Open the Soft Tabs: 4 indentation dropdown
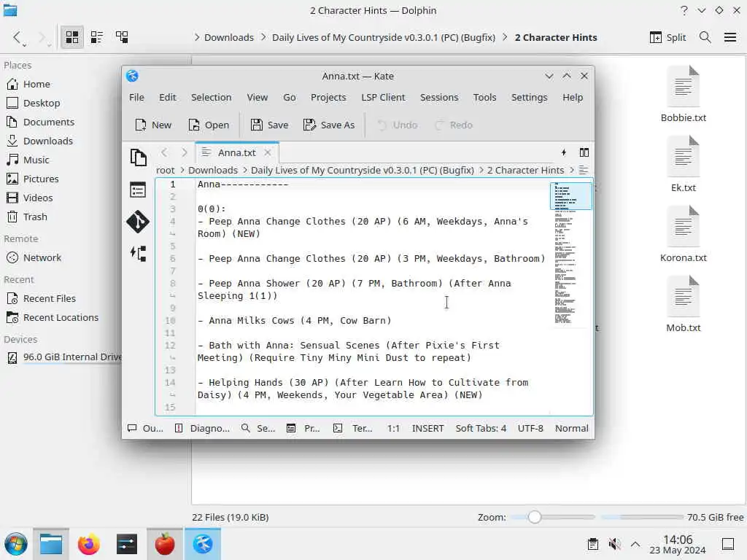This screenshot has height=560, width=747. click(481, 428)
